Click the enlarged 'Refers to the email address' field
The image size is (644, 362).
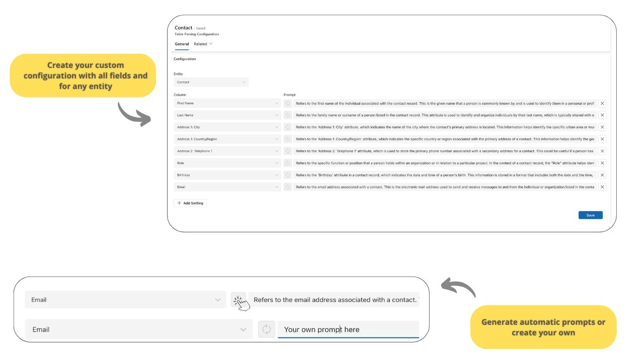pos(334,300)
